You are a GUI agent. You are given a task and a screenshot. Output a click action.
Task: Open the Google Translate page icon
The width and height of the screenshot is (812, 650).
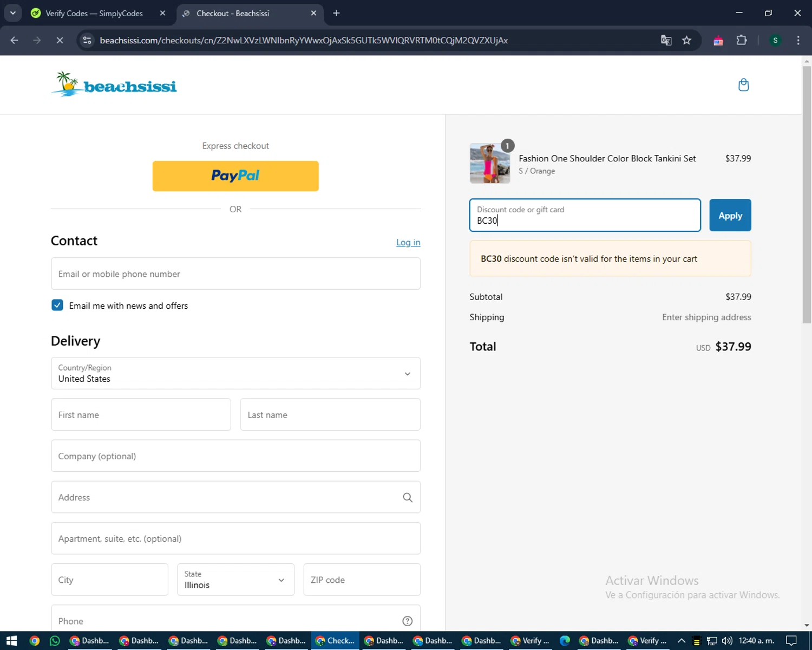tap(666, 40)
